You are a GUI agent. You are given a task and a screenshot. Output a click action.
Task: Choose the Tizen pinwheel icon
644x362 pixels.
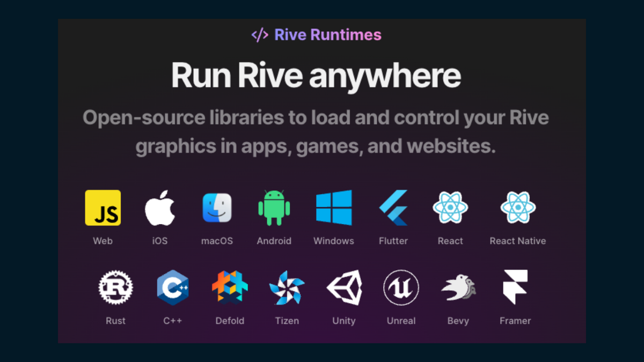pos(287,287)
